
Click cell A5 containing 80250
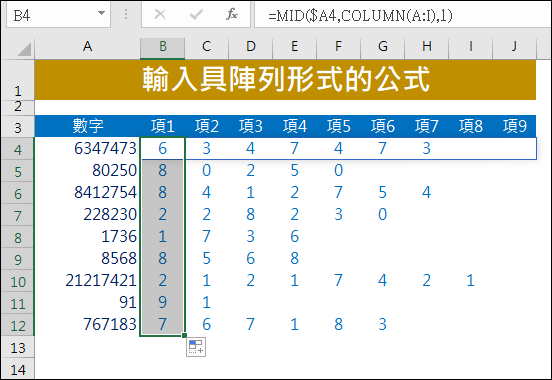point(87,170)
